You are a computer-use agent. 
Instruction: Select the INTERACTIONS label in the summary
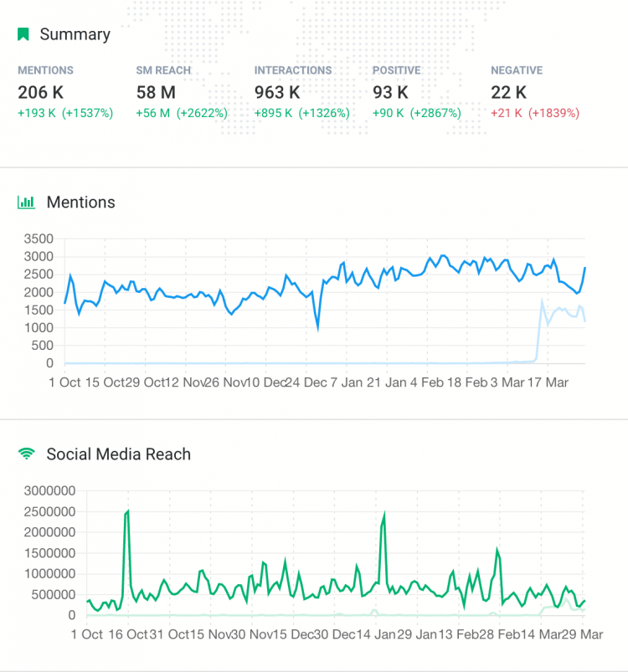(x=293, y=70)
